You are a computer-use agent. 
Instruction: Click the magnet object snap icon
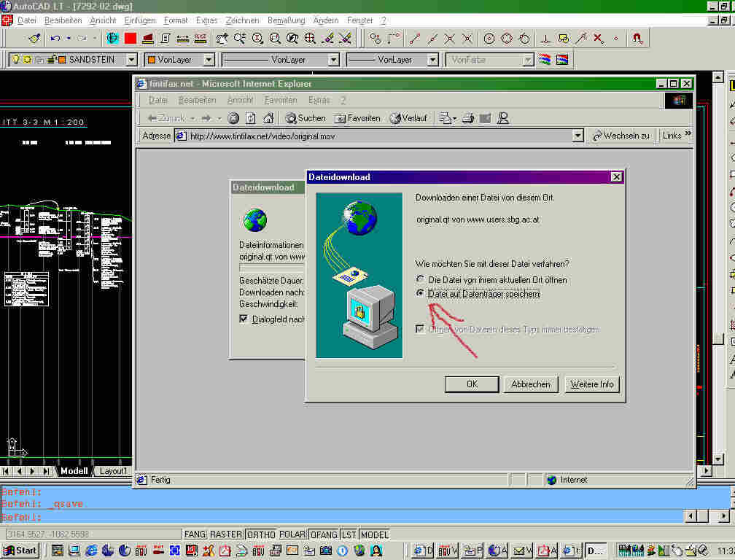[x=637, y=38]
